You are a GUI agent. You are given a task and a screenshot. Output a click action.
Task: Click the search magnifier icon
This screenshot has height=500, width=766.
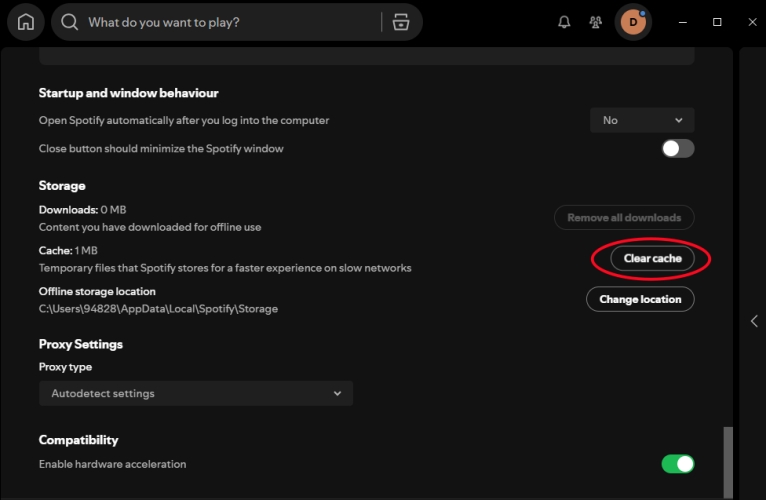coord(69,22)
